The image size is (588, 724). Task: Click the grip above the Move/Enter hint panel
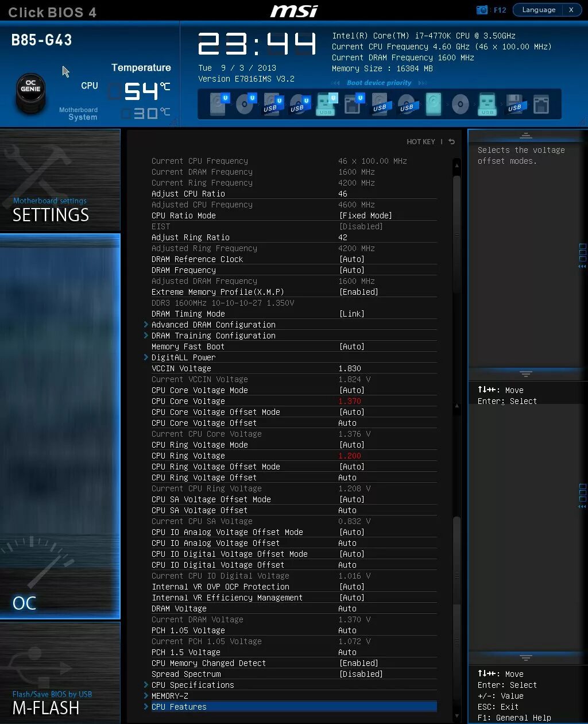pos(526,373)
